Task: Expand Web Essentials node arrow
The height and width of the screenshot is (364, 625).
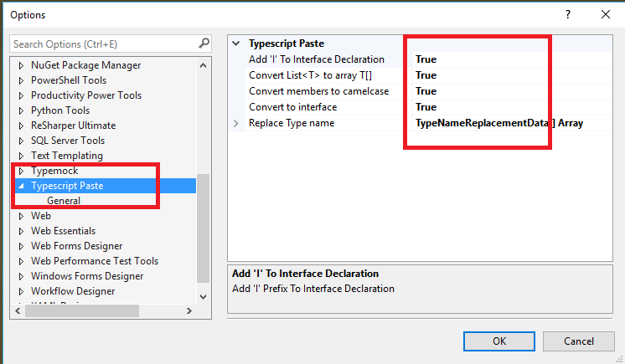Action: coord(21,232)
